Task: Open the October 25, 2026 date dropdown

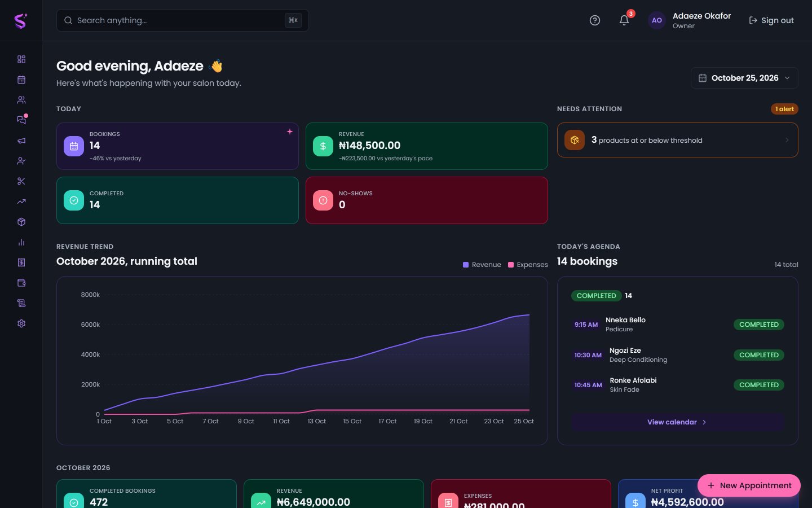Action: pos(744,78)
